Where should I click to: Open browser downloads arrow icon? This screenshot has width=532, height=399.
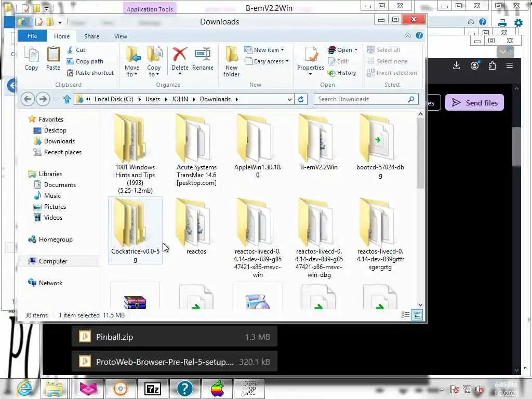[x=456, y=65]
